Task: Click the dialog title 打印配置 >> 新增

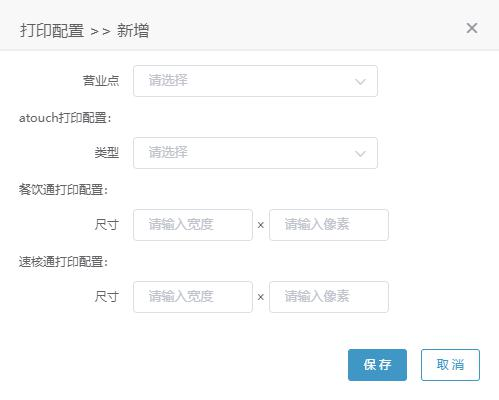Action: [x=84, y=31]
